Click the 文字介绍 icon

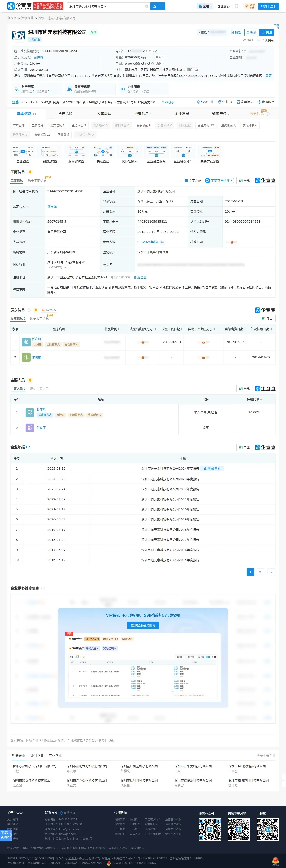click(186, 181)
